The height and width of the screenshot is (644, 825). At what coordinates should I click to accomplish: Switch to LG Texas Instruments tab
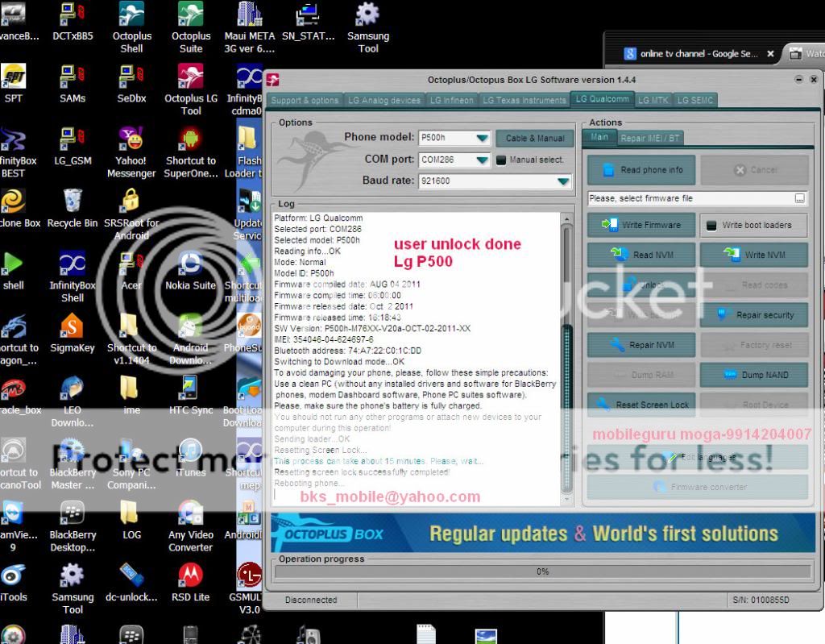click(524, 100)
